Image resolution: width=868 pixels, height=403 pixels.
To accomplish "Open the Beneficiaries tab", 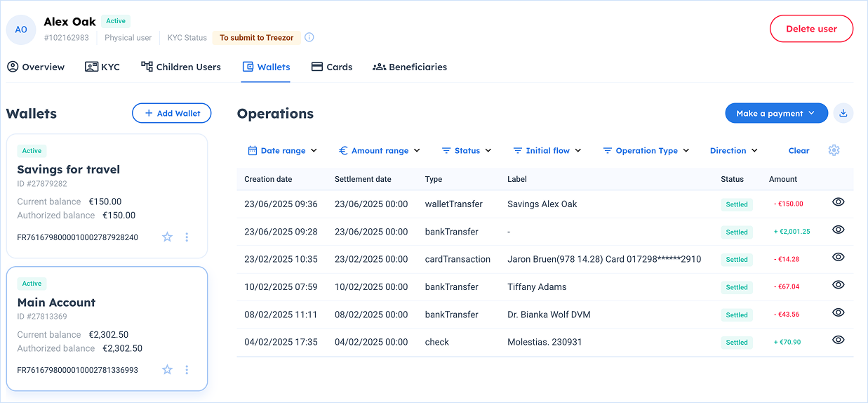I will (x=409, y=67).
